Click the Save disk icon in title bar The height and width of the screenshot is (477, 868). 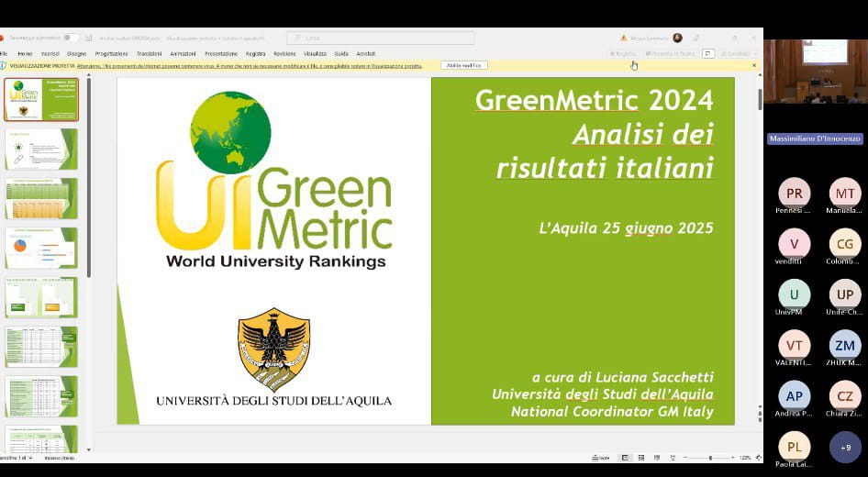click(89, 38)
